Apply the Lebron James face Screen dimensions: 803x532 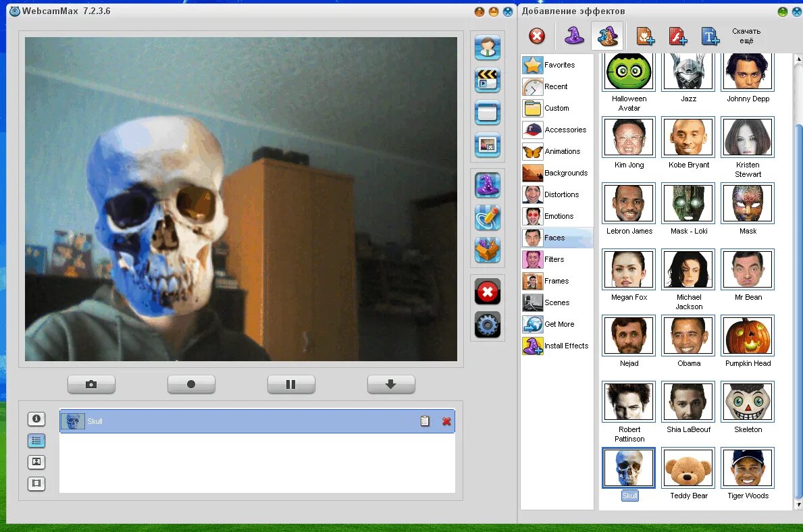click(x=629, y=203)
